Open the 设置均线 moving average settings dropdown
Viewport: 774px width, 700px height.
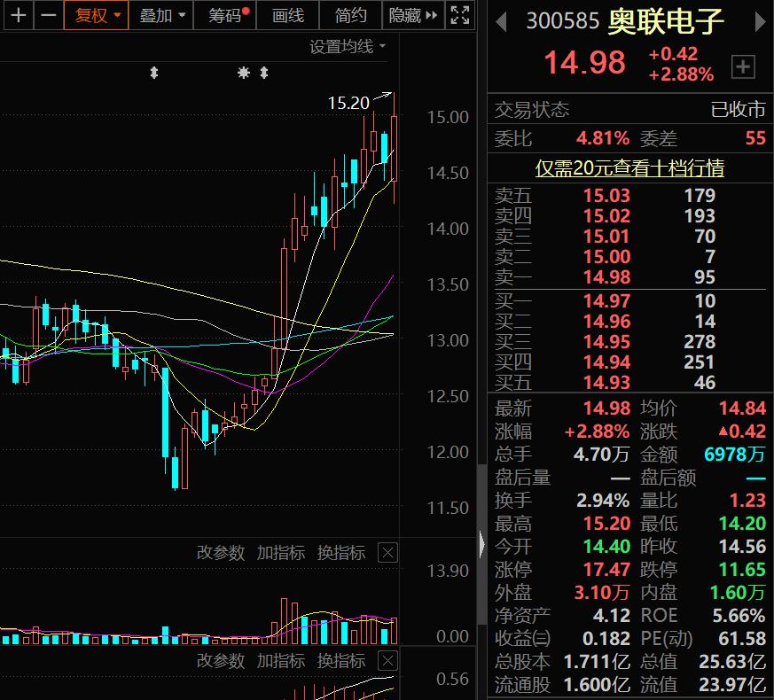(x=346, y=44)
